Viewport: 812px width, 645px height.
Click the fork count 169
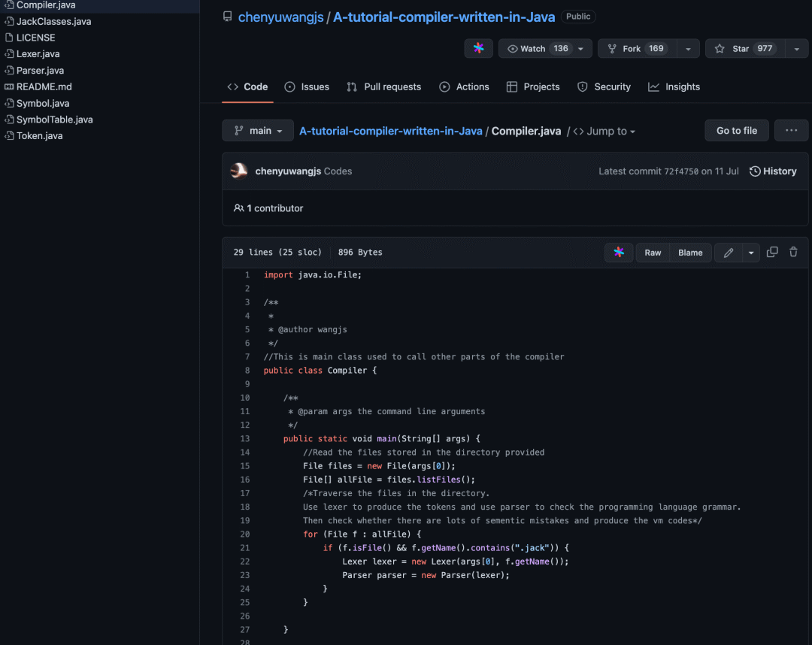click(x=656, y=49)
